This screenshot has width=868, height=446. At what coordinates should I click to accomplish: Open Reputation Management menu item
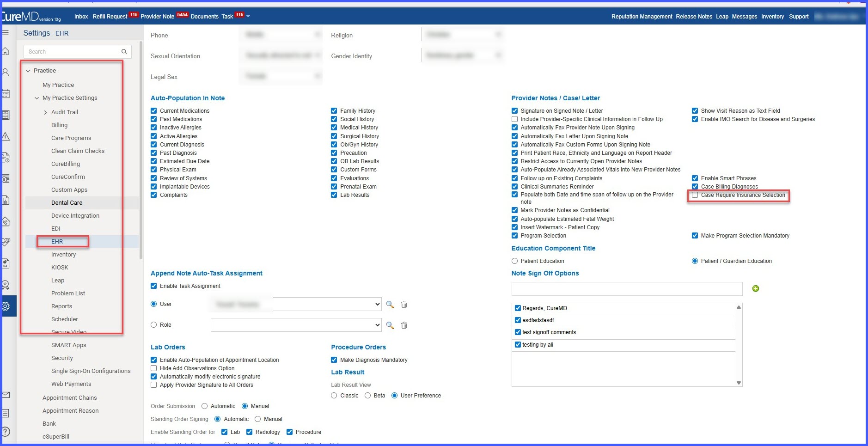click(x=642, y=17)
